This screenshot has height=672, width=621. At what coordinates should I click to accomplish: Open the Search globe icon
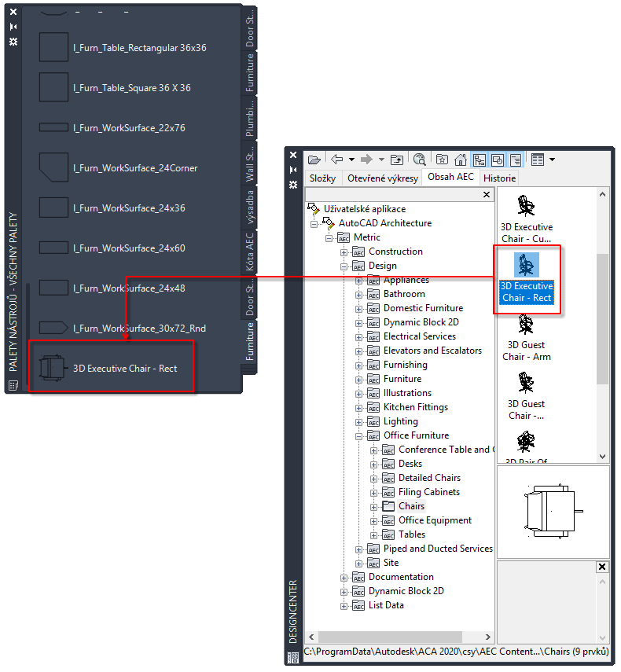pos(419,160)
